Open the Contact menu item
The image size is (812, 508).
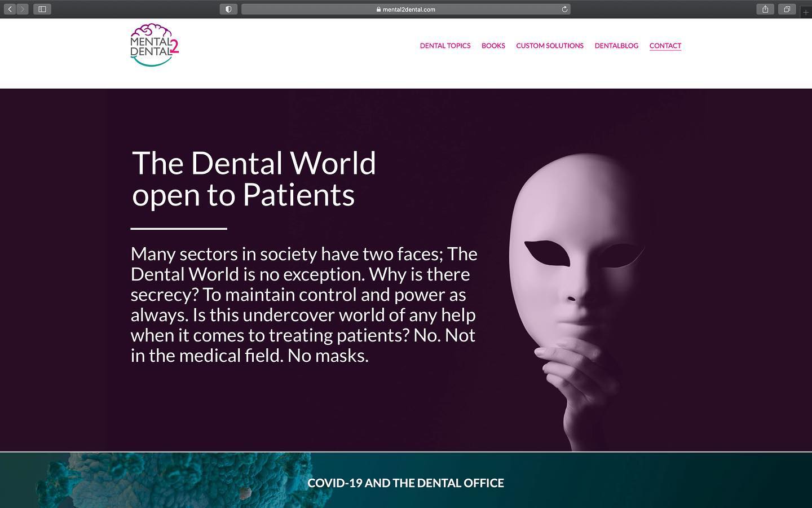[x=665, y=46]
